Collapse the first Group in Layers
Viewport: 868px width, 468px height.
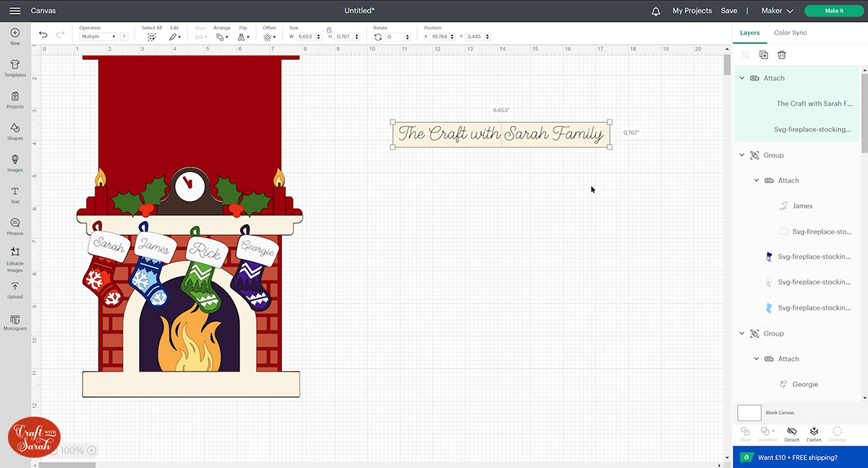pos(741,156)
